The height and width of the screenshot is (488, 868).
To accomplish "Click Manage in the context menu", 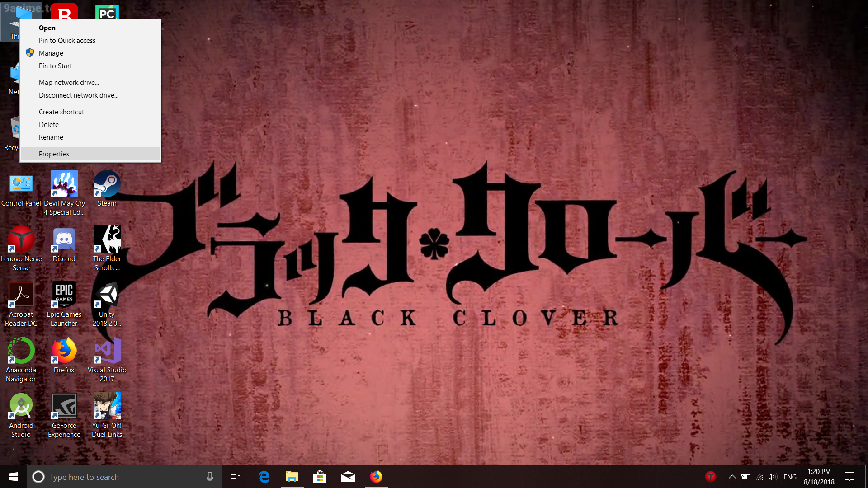I will click(x=51, y=53).
